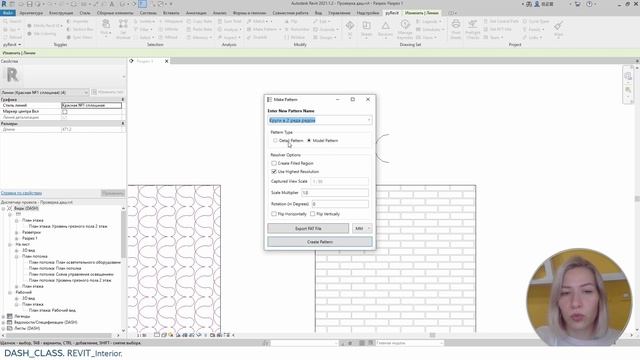Click the Rotation (in Degrees) input field
Viewport: 640px width, 360px height.
pos(340,204)
